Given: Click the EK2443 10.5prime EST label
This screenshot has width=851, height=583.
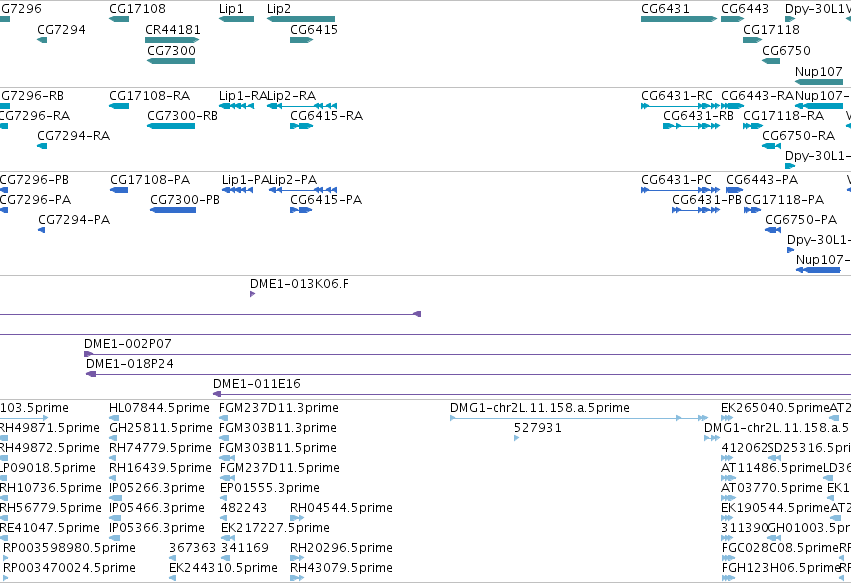Looking at the screenshot, I should 223,568.
